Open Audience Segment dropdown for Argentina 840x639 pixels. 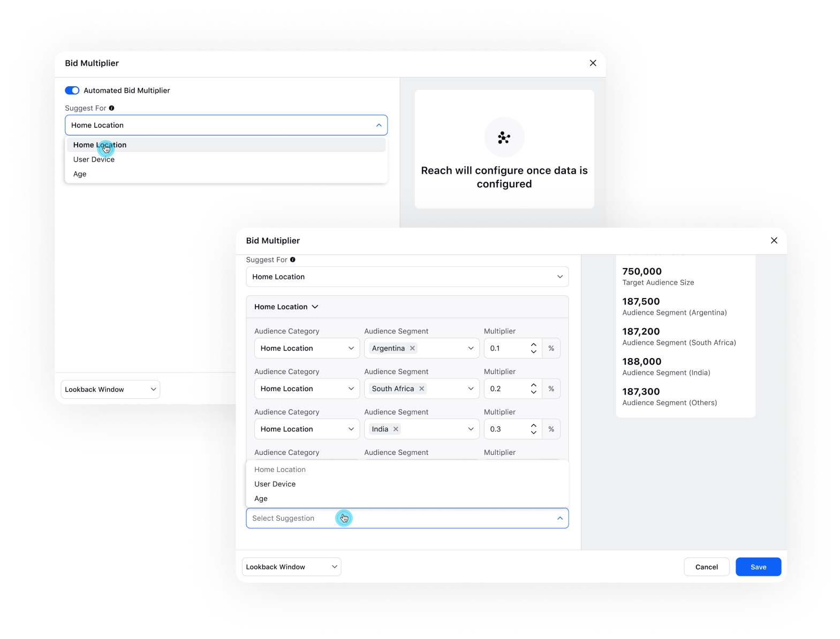pos(471,348)
